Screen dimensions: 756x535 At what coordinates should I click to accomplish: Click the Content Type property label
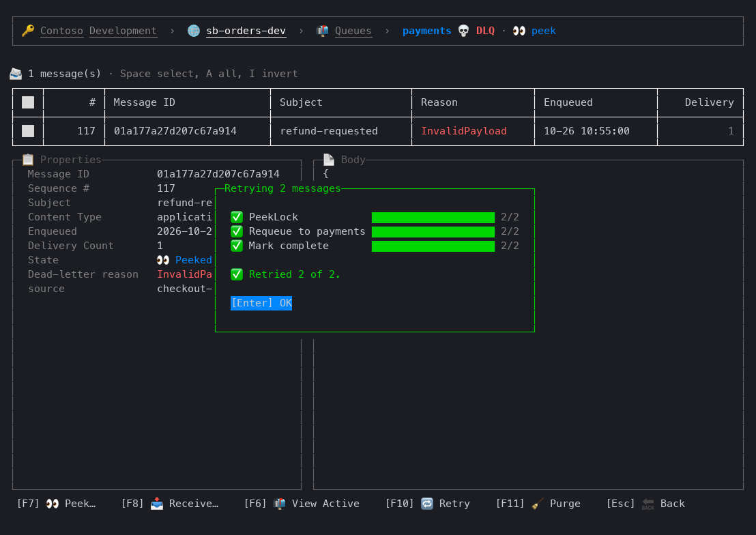point(65,217)
